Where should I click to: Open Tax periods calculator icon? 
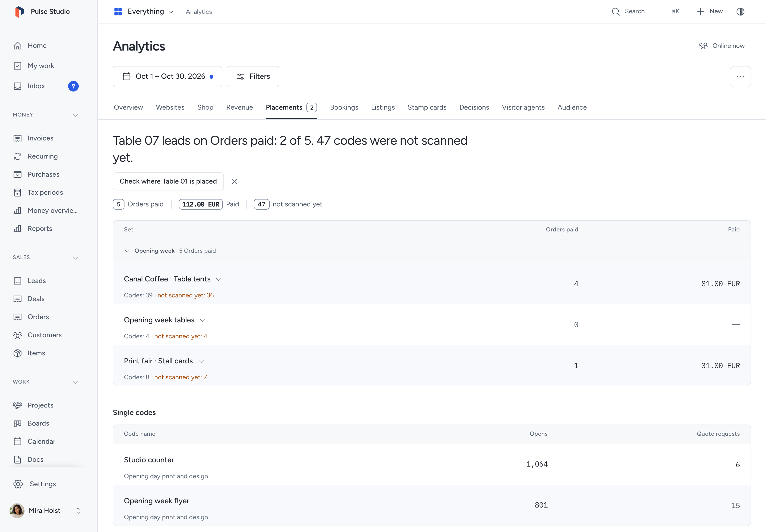[x=18, y=192]
